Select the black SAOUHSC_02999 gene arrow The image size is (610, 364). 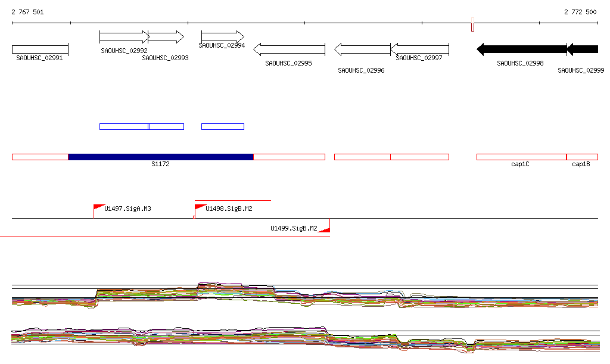pyautogui.click(x=582, y=49)
